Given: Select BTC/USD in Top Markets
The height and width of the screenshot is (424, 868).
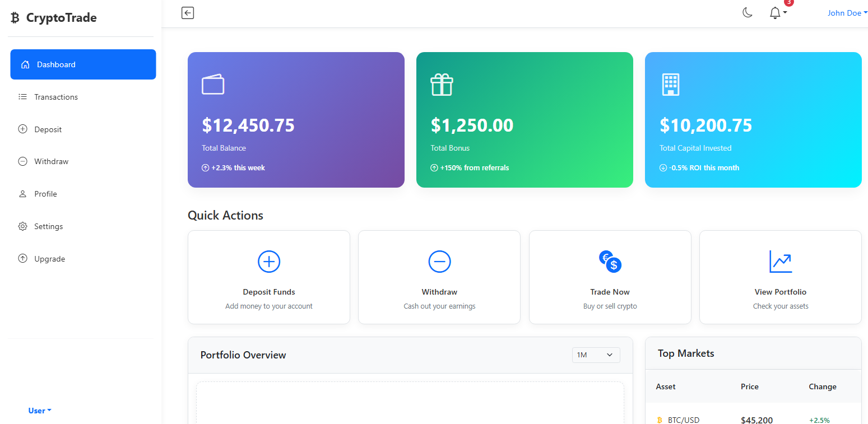Looking at the screenshot, I should coord(684,420).
